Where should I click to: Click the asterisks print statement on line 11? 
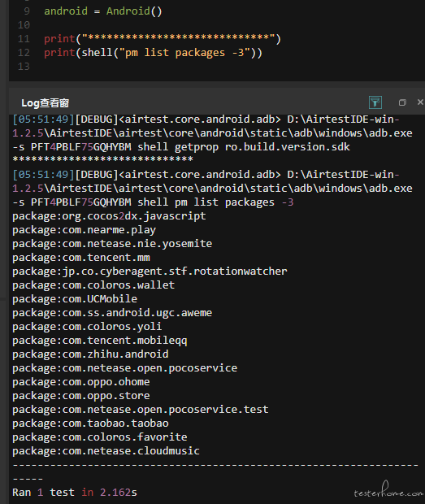[163, 39]
